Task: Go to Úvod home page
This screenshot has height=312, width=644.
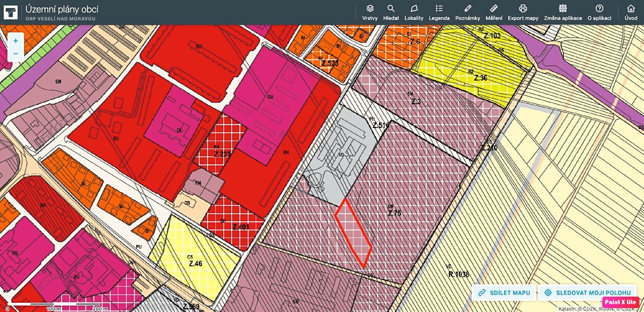Action: coord(631,12)
